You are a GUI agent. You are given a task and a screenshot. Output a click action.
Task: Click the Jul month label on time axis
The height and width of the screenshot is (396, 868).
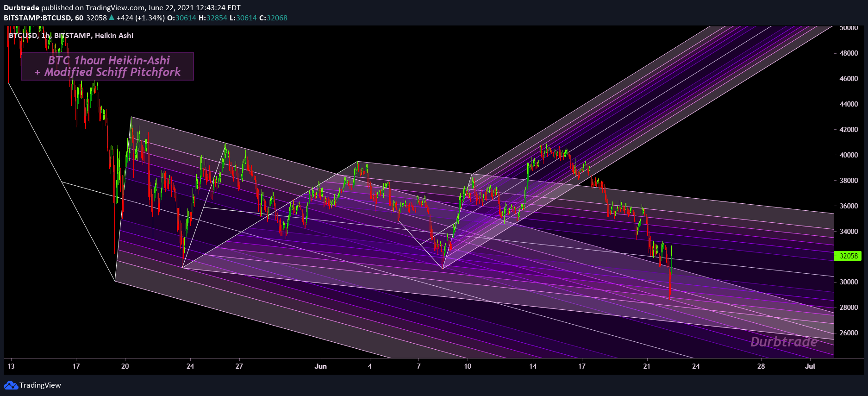[x=810, y=366]
